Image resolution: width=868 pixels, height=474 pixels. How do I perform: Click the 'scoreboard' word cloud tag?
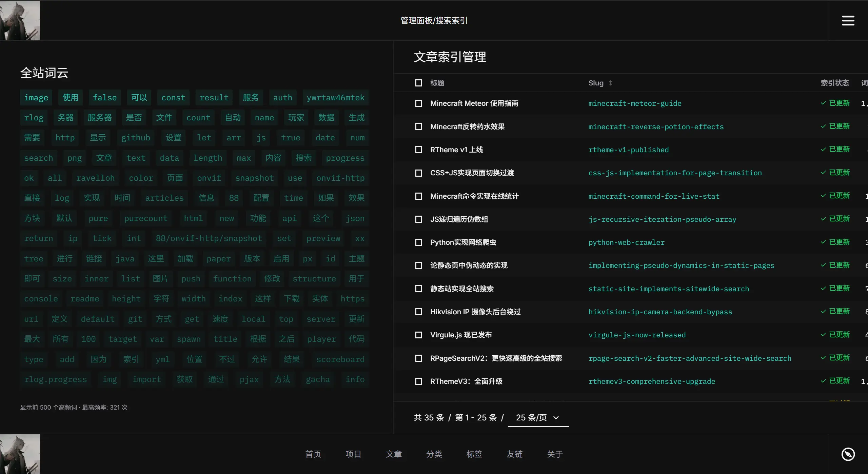340,359
